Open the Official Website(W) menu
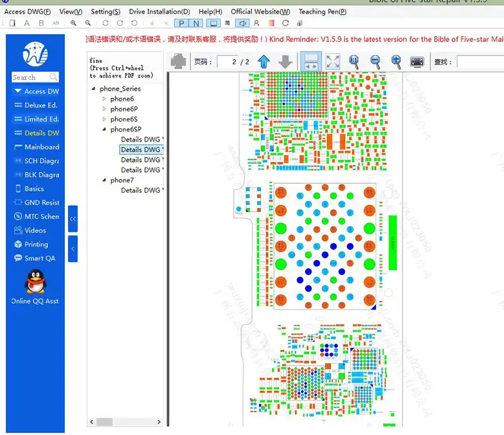 coord(260,11)
